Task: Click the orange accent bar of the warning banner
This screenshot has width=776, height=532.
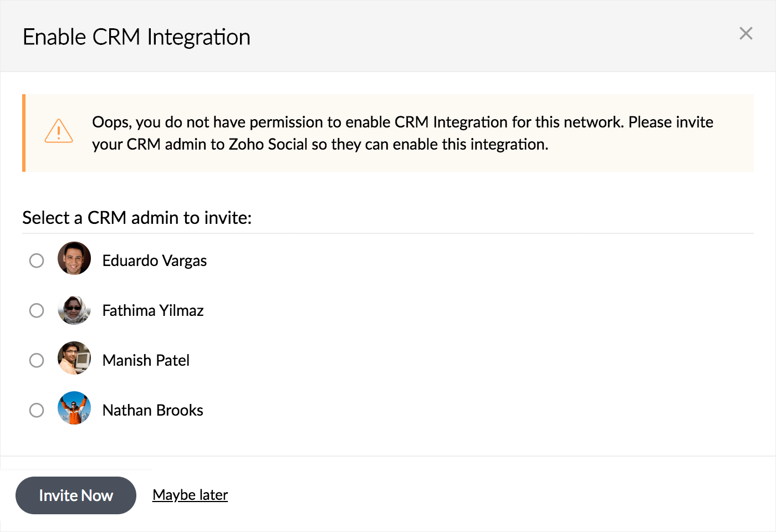Action: (24, 133)
